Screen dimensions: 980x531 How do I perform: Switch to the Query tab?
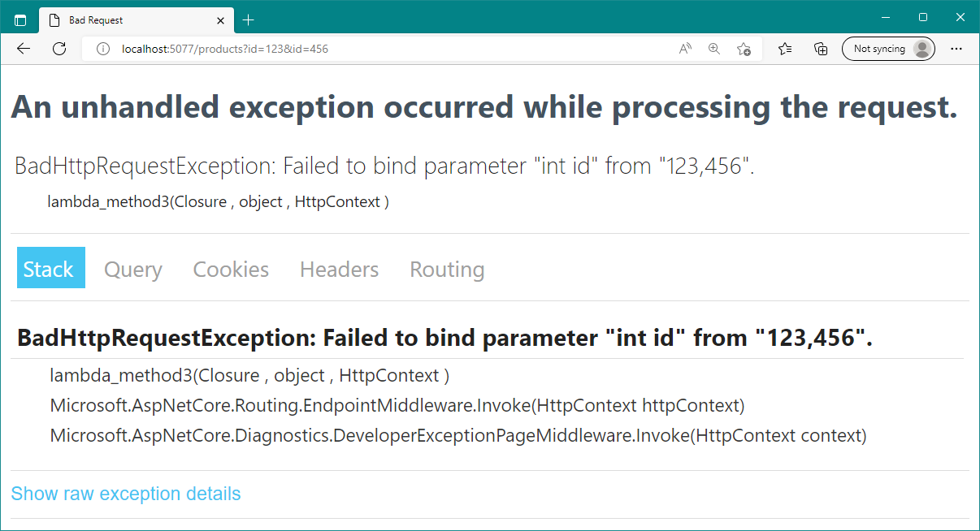tap(133, 270)
